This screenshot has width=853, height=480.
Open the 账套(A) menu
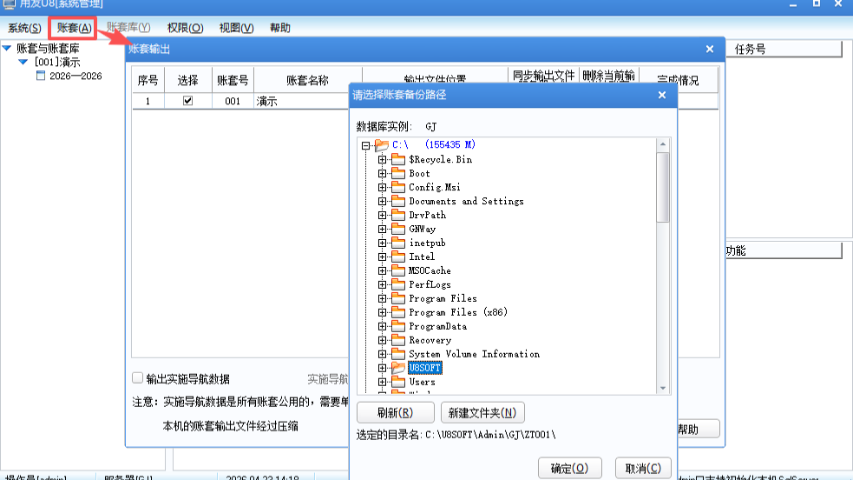click(74, 28)
